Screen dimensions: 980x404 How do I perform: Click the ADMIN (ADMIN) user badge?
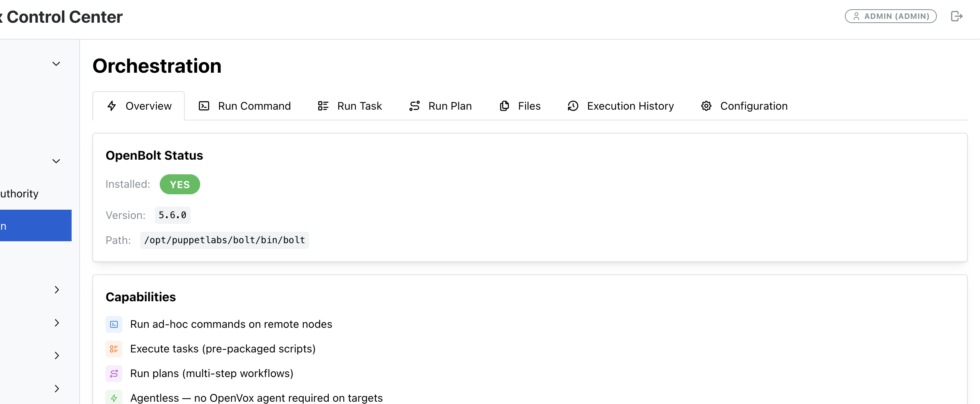point(891,16)
